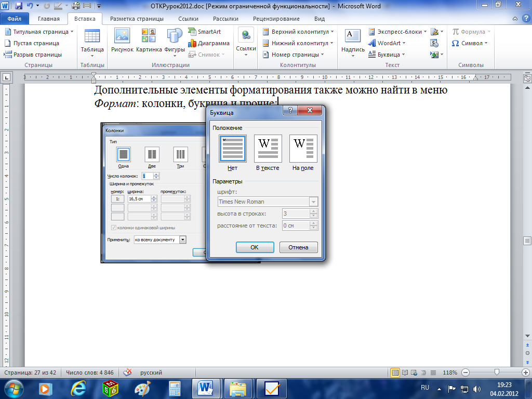
Task: Open the Times New Roman font combo box
Action: 268,202
